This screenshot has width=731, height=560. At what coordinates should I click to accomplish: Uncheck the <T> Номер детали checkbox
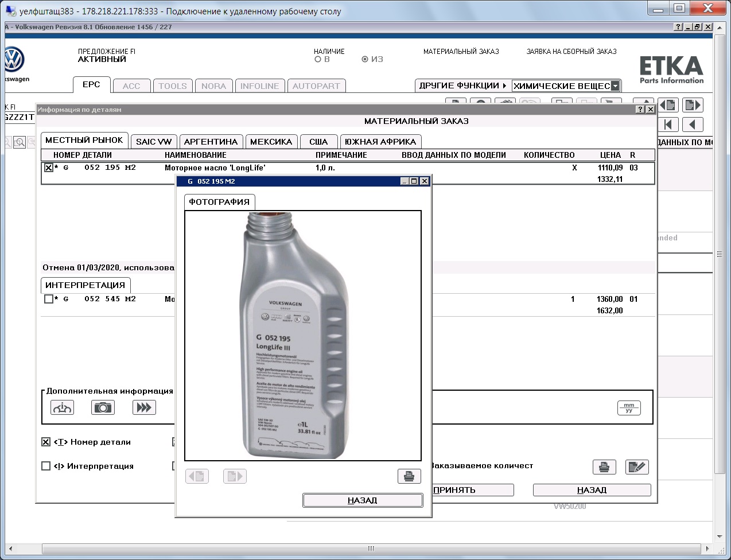pyautogui.click(x=46, y=442)
